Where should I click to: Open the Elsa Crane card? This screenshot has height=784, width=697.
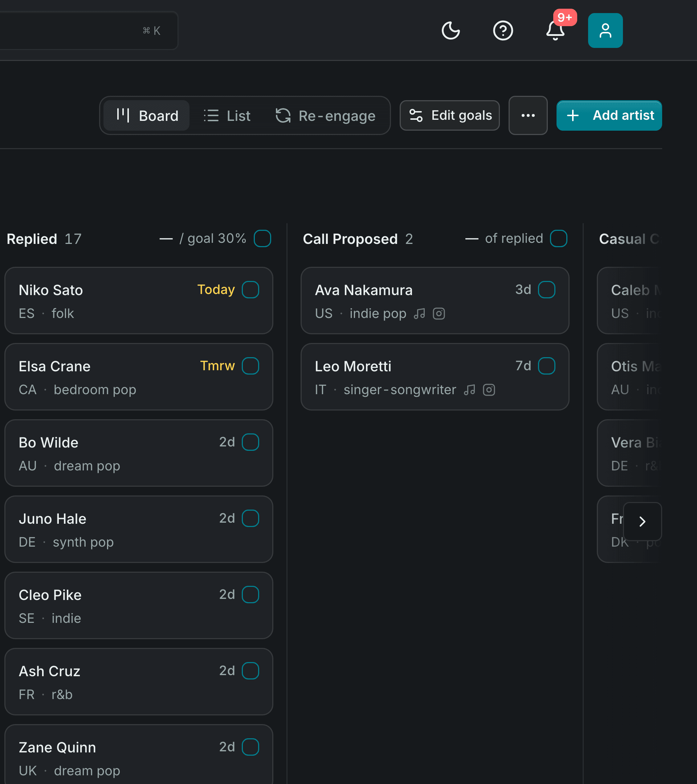click(139, 377)
